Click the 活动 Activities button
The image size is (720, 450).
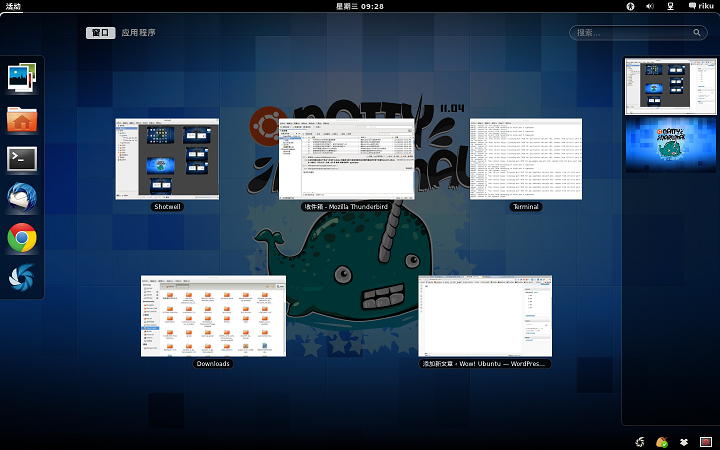coord(13,6)
